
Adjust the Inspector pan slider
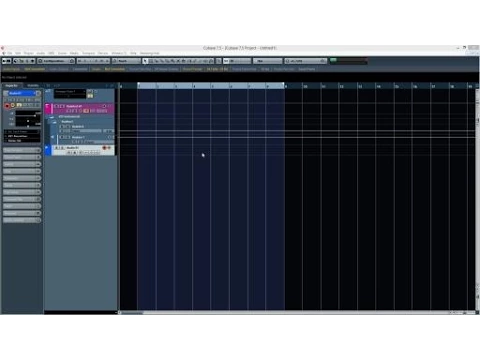tap(28, 121)
